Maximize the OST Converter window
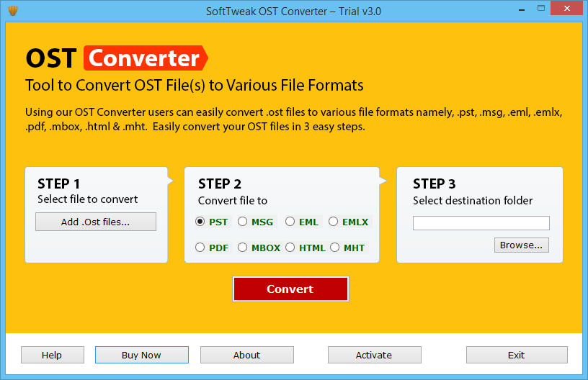Image resolution: width=588 pixels, height=380 pixels. [540, 8]
